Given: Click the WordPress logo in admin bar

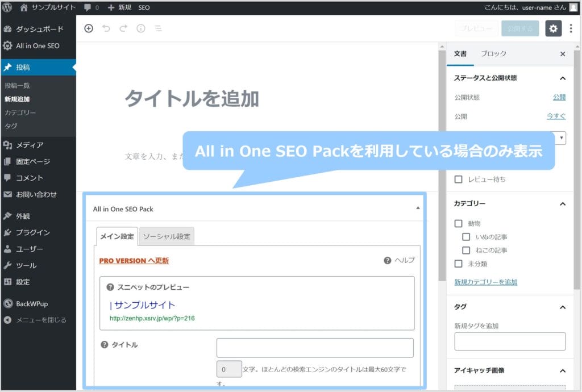Looking at the screenshot, I should [7, 7].
